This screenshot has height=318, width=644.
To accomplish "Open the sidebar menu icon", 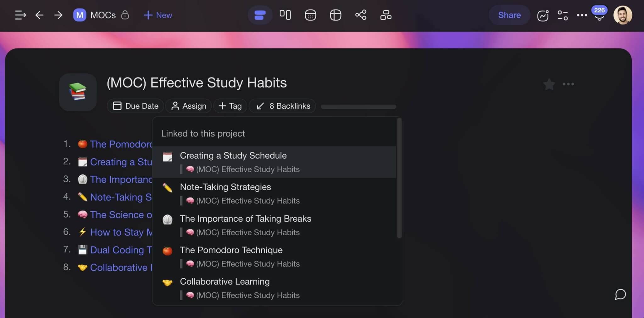I will click(20, 15).
